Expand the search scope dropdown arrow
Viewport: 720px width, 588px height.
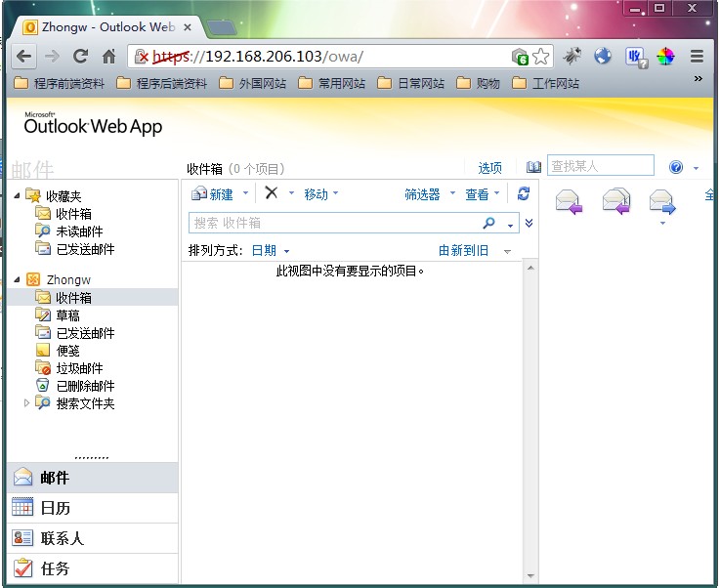click(x=510, y=225)
